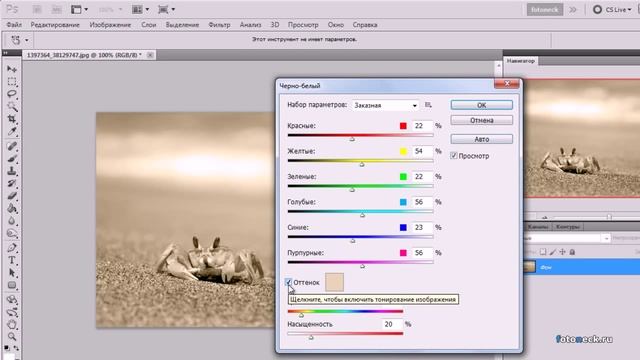The image size is (640, 360).
Task: Click Lock image pixels brush icon
Action: (x=553, y=252)
